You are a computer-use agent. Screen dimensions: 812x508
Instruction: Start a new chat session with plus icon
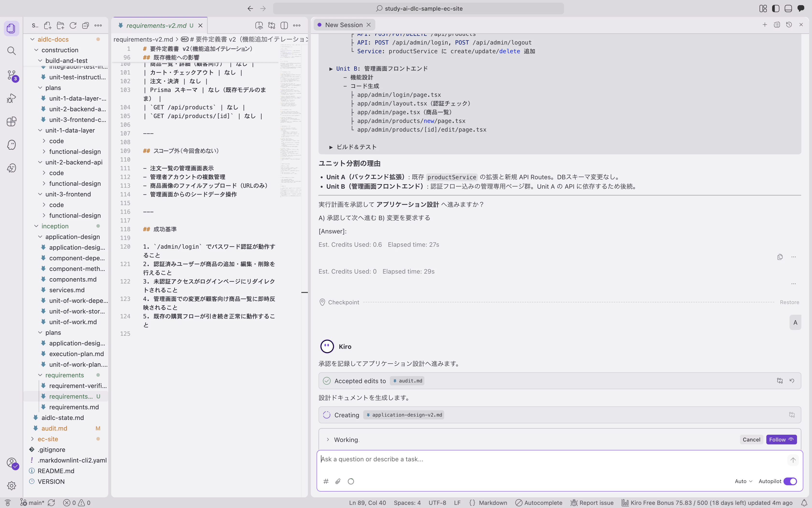pyautogui.click(x=765, y=25)
